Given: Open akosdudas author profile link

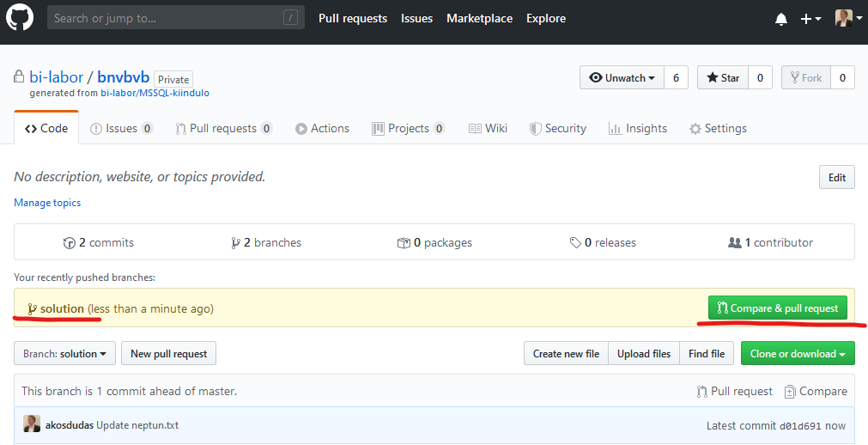Looking at the screenshot, I should tap(70, 425).
